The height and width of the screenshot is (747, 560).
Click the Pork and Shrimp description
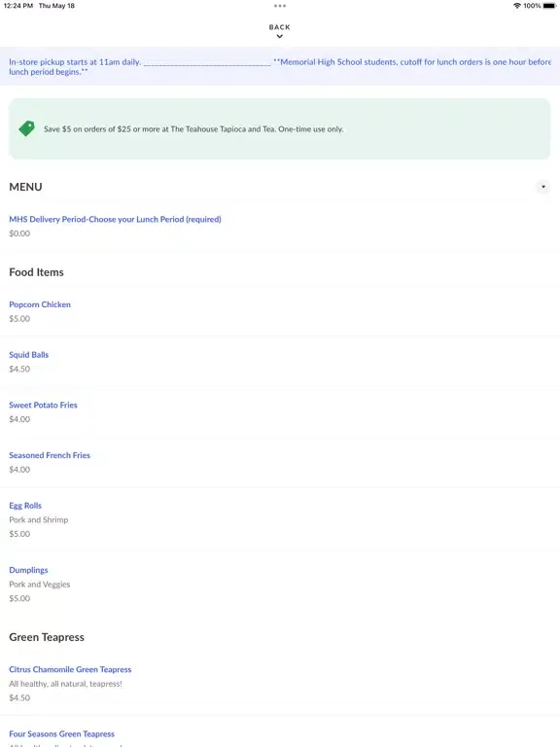39,519
